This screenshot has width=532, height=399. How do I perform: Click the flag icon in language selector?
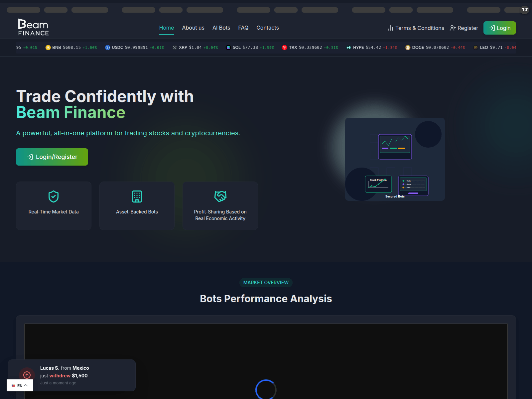point(13,385)
